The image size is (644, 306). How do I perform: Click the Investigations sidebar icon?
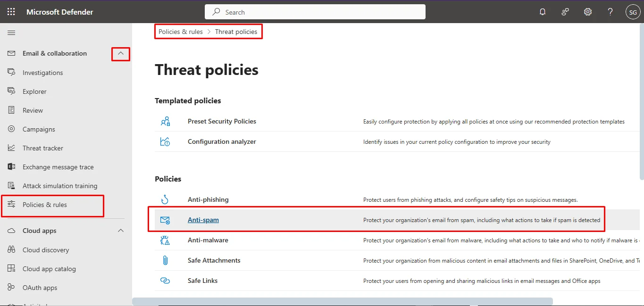11,72
